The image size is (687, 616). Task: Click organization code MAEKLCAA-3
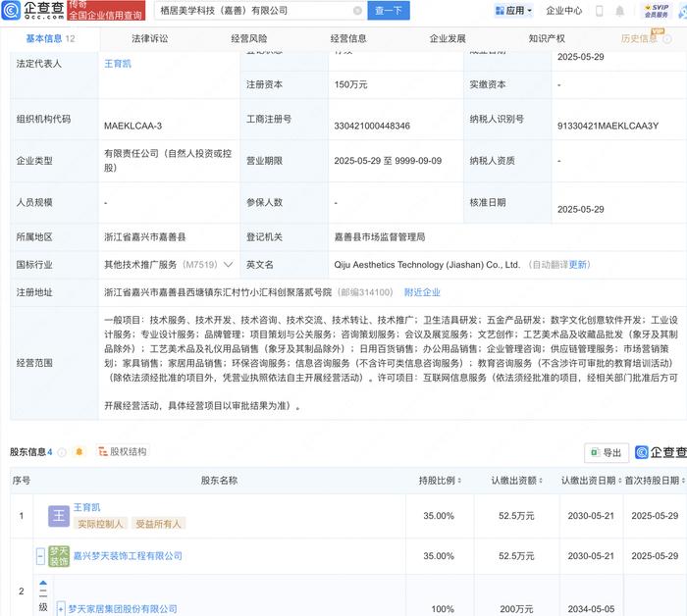click(x=132, y=127)
